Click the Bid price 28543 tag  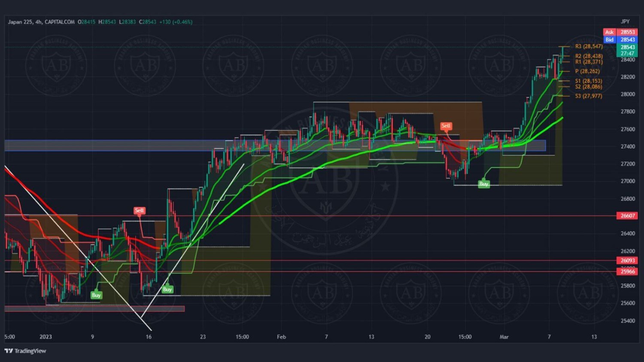click(x=628, y=39)
